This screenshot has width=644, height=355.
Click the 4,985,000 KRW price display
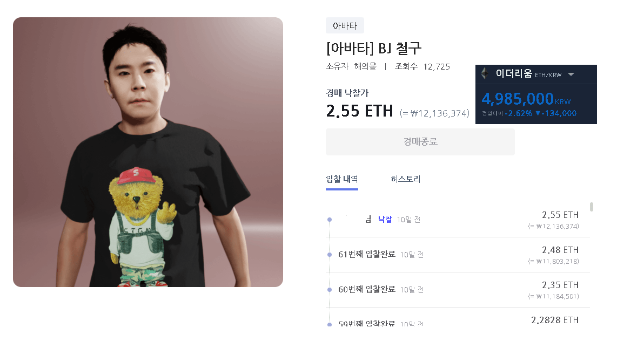[x=526, y=99]
